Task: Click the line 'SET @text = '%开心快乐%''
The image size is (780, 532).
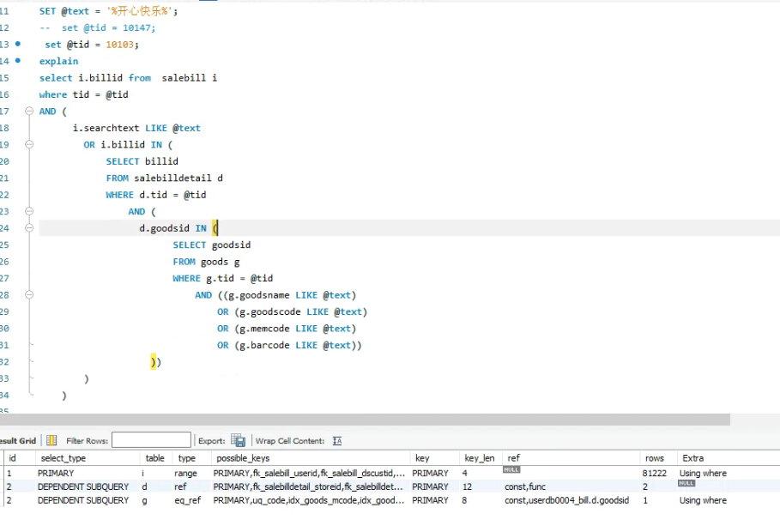Action: (x=108, y=11)
